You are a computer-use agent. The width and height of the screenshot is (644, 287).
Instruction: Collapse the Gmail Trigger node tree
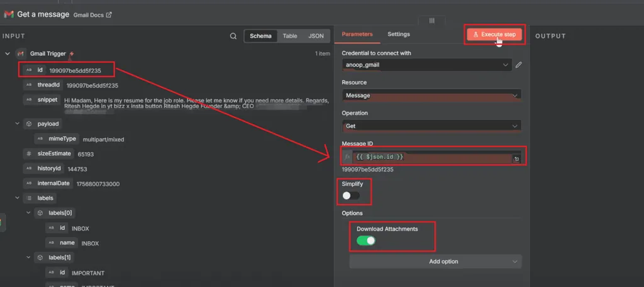(8, 53)
